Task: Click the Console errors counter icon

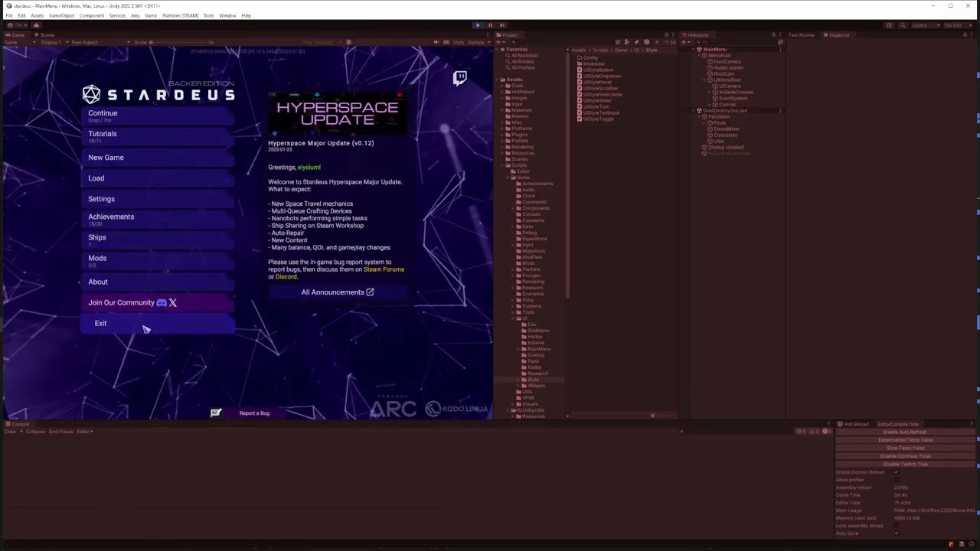Action: click(x=828, y=432)
